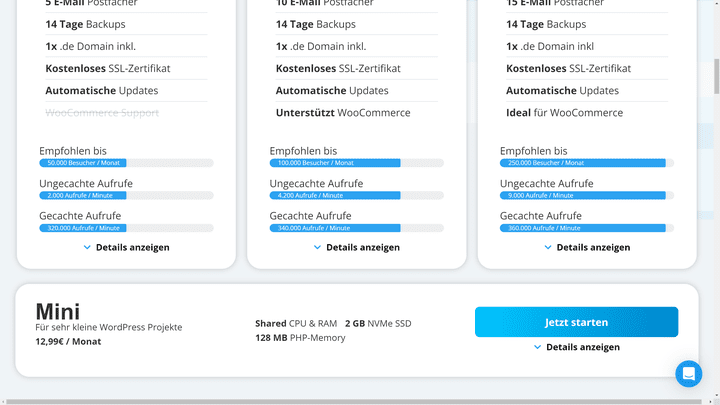This screenshot has height=405, width=720.
Task: Click the 320.000 Aufrufe / Minute bar
Action: coord(126,228)
